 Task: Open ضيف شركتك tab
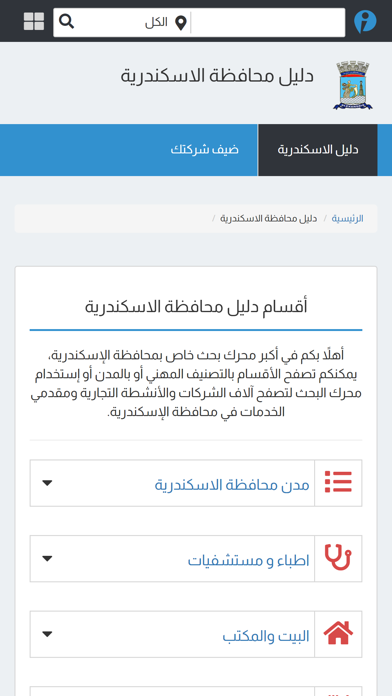point(205,150)
